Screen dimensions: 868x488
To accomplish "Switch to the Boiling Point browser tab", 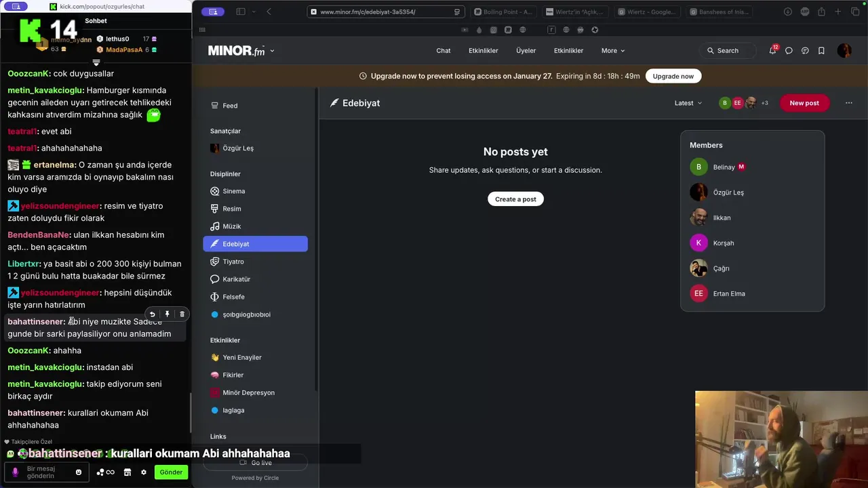I will 504,12.
